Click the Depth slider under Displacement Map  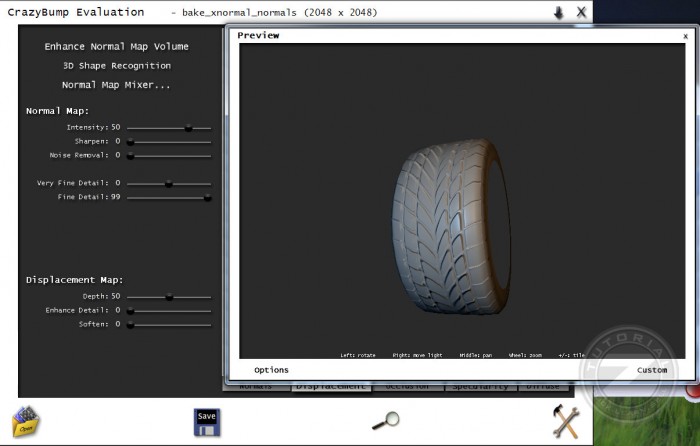click(x=168, y=297)
